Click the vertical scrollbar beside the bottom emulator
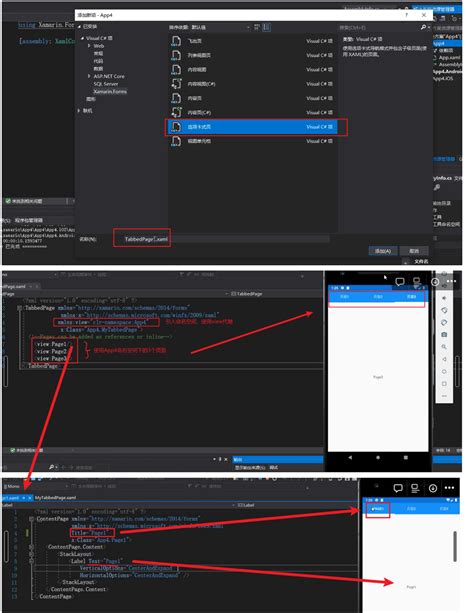Screen dimensions: 474x613 point(455,546)
